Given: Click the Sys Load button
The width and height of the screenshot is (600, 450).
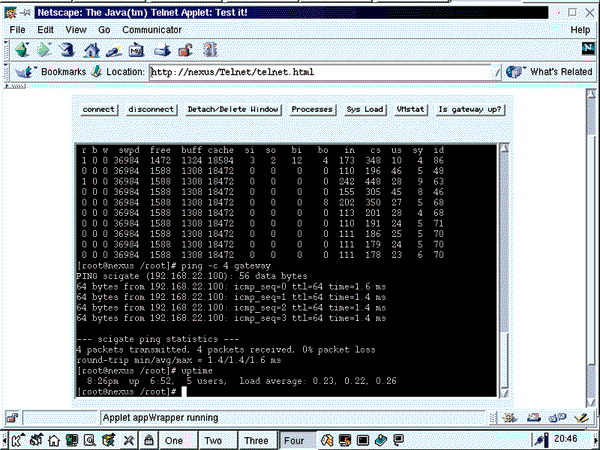Looking at the screenshot, I should pyautogui.click(x=365, y=109).
